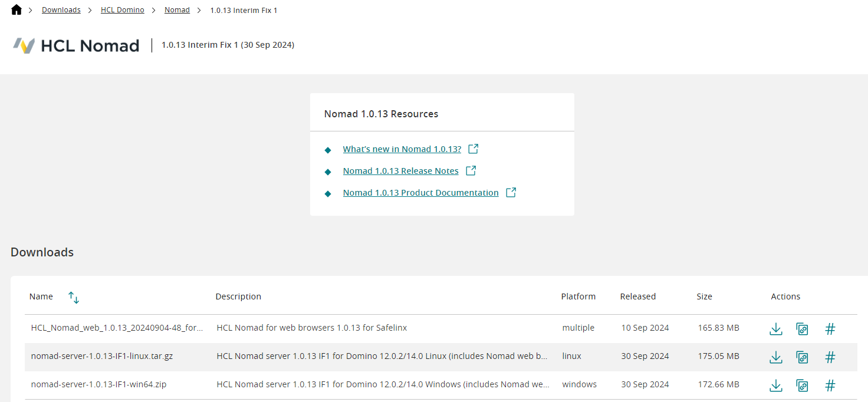The height and width of the screenshot is (402, 868).
Task: Show hash for the linux tar.gz file
Action: [830, 357]
